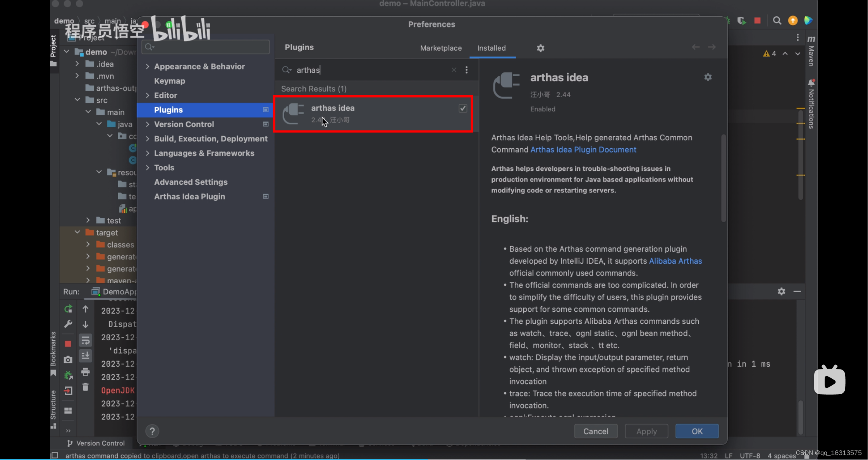The width and height of the screenshot is (868, 460).
Task: Expand the .idea folder in project tree
Action: [x=77, y=64]
